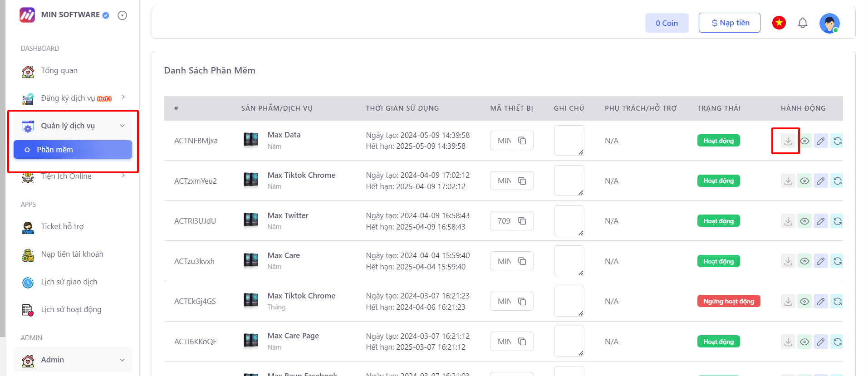Click the refresh icon for Max Twitter row

(x=837, y=221)
